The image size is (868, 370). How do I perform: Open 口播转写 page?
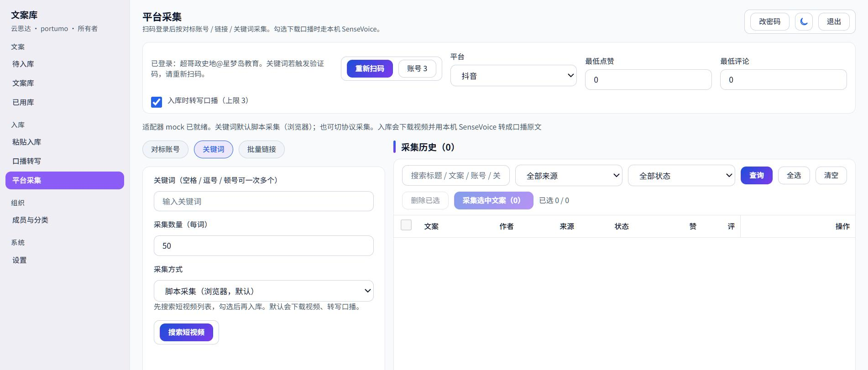[x=65, y=162]
